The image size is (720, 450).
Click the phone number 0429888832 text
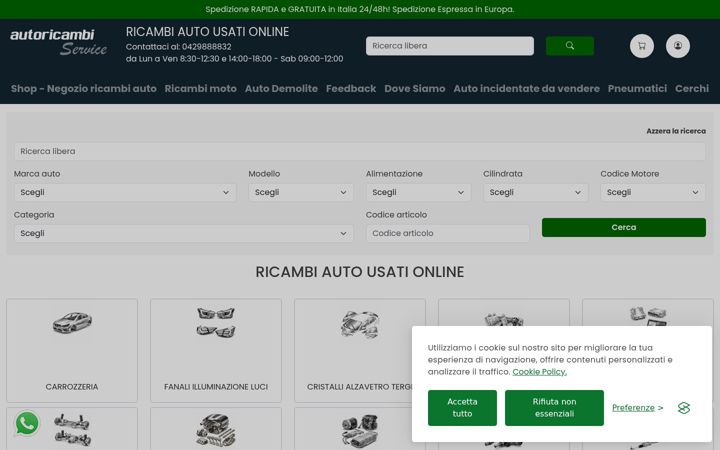207,47
